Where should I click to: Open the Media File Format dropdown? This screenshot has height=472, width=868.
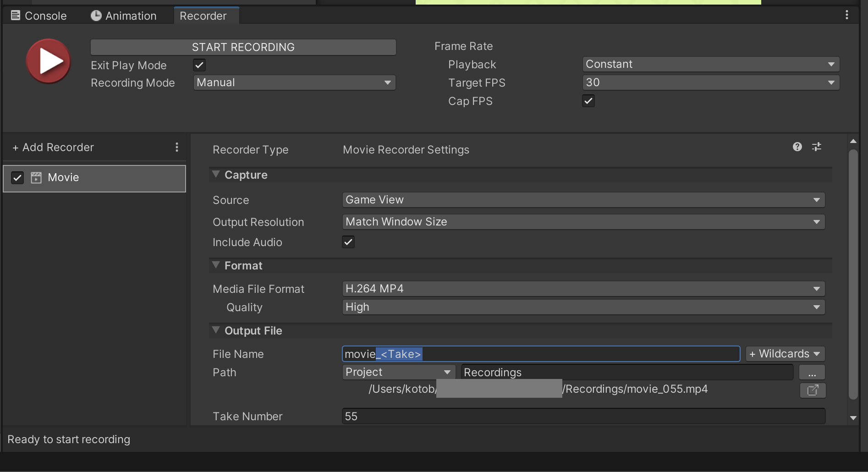pyautogui.click(x=582, y=288)
